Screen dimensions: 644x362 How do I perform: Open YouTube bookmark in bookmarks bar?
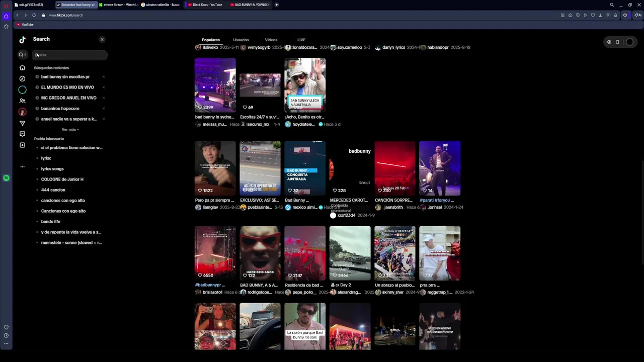pos(25,25)
